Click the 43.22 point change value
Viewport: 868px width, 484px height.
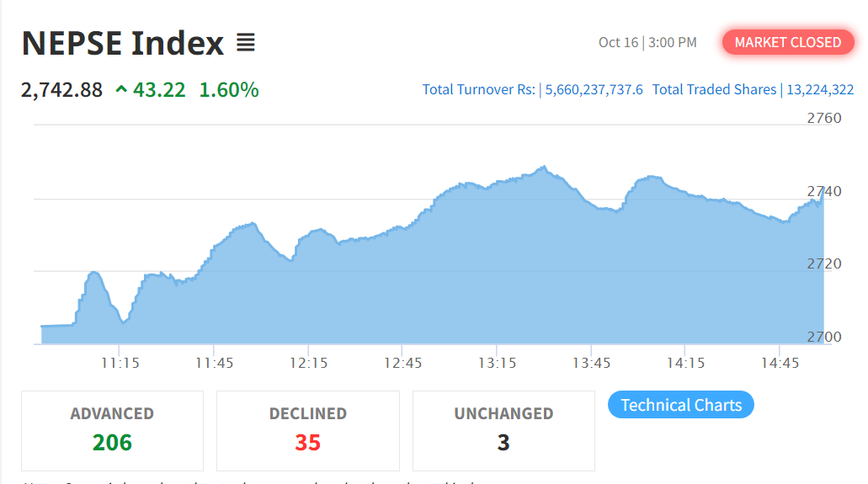tap(159, 89)
